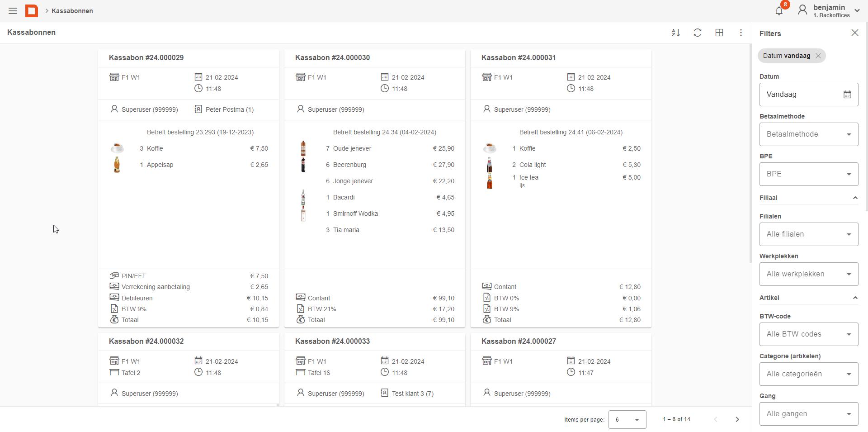Close the Filters panel
The image size is (868, 432).
point(854,33)
